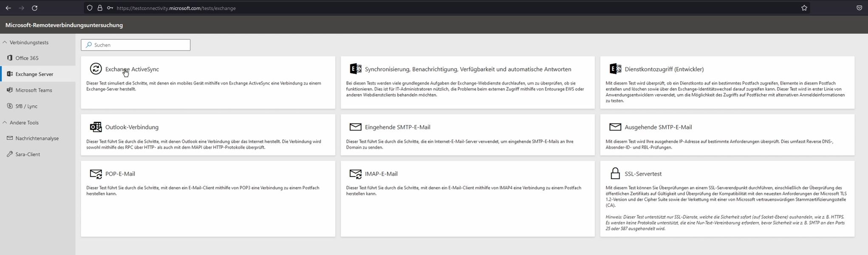The image size is (868, 255).
Task: Click the SSL-Servertest main description paragraph
Action: (x=726, y=196)
